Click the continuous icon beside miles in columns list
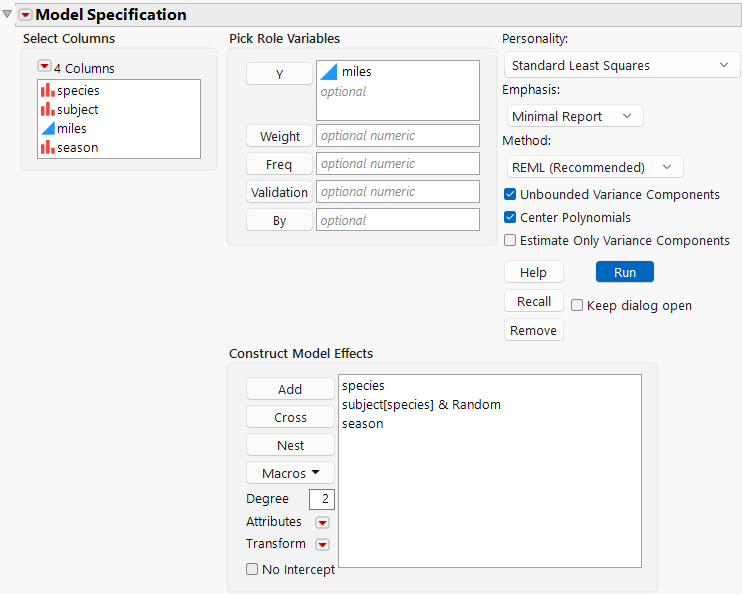742x594 pixels. (x=47, y=129)
